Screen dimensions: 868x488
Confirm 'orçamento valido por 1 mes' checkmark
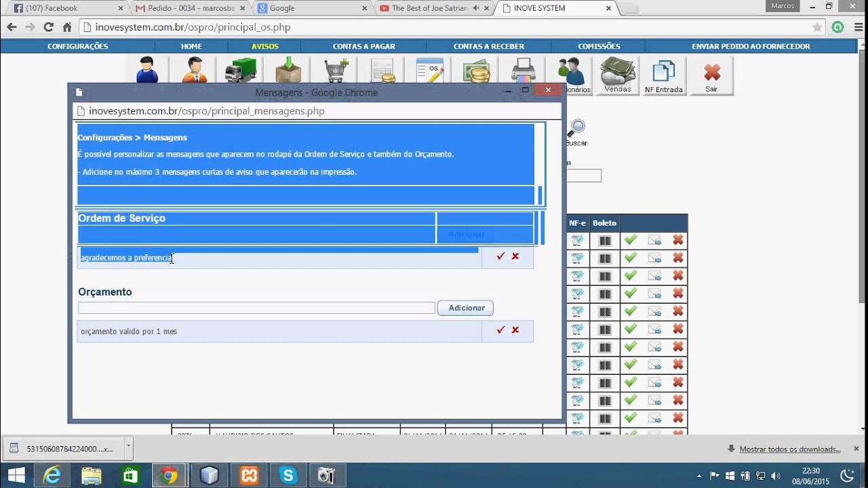[500, 330]
